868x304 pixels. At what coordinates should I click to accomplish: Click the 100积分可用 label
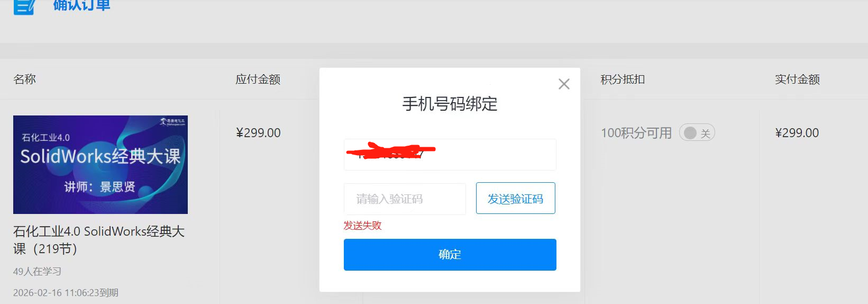point(636,133)
